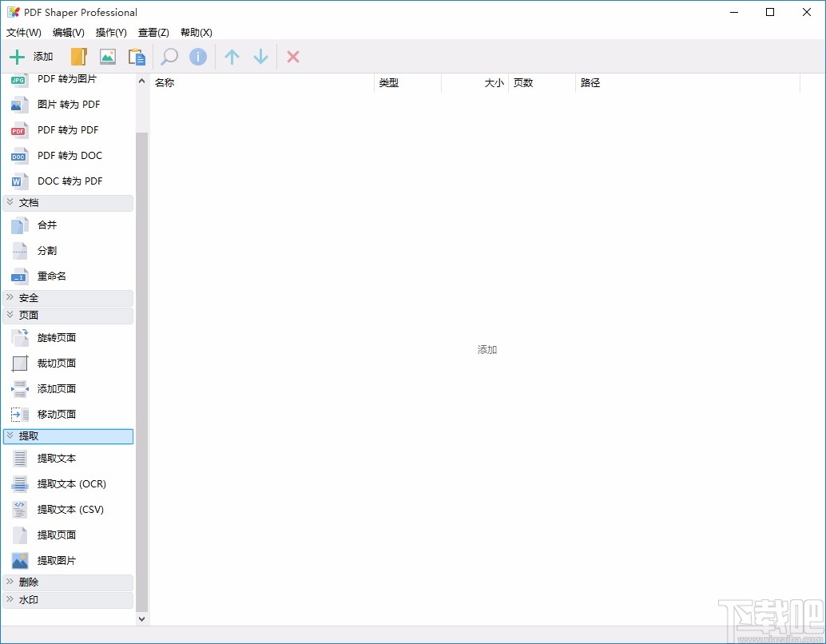826x644 pixels.
Task: Open the 提取图片 extraction tool
Action: (56, 560)
